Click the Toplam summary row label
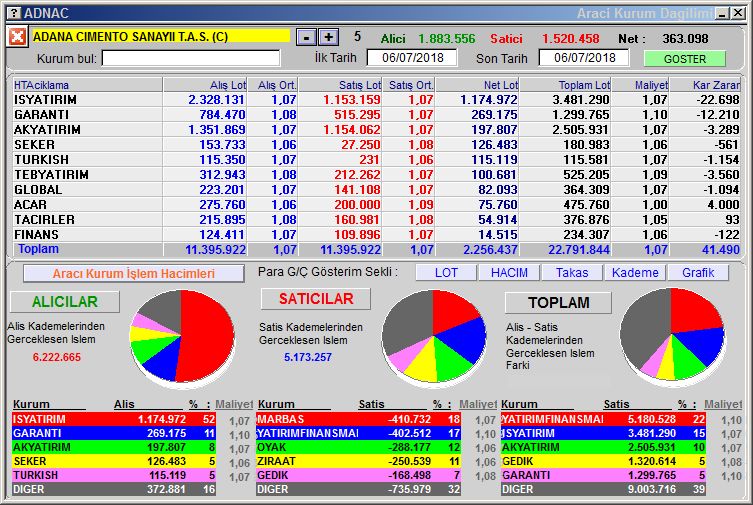The width and height of the screenshot is (753, 505). [38, 249]
